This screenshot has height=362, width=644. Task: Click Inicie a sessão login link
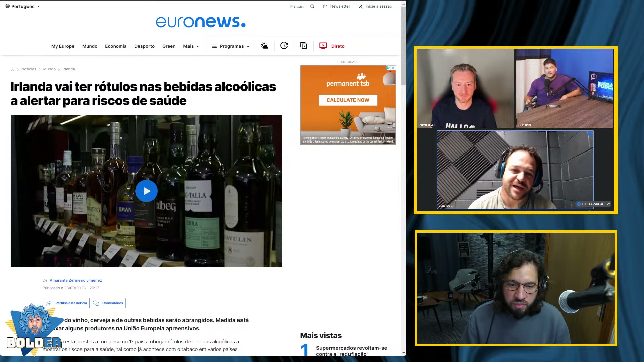[x=379, y=6]
